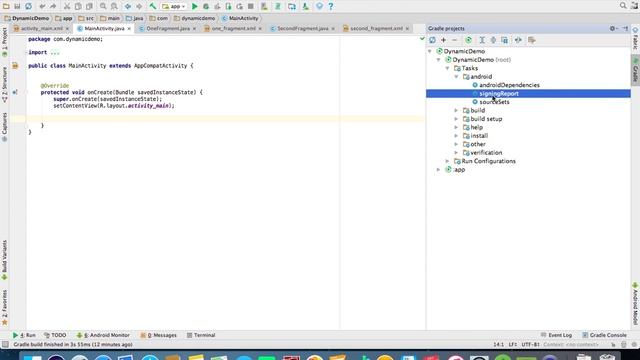640x360 pixels.
Task: Open the Android Monitor tool window
Action: (103, 335)
